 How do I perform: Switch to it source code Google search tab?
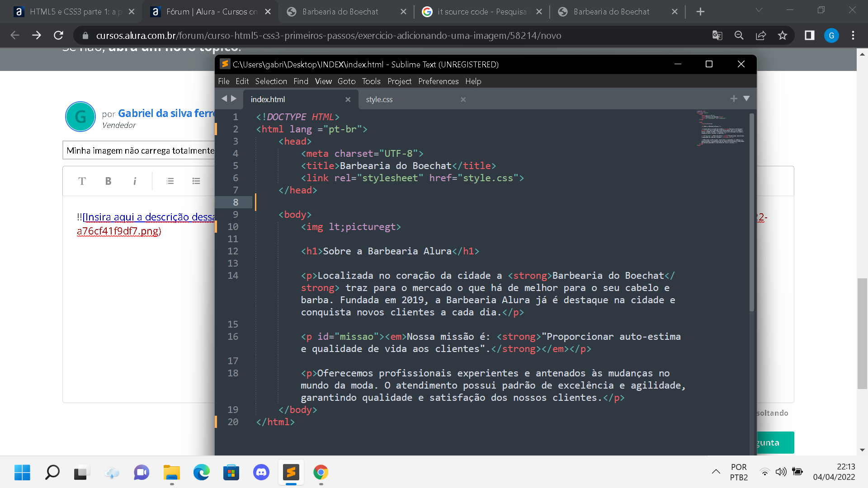coord(482,12)
